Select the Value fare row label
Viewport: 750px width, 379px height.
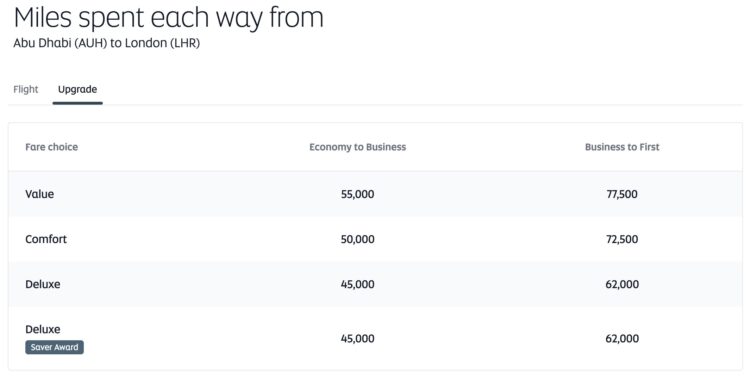click(x=40, y=194)
